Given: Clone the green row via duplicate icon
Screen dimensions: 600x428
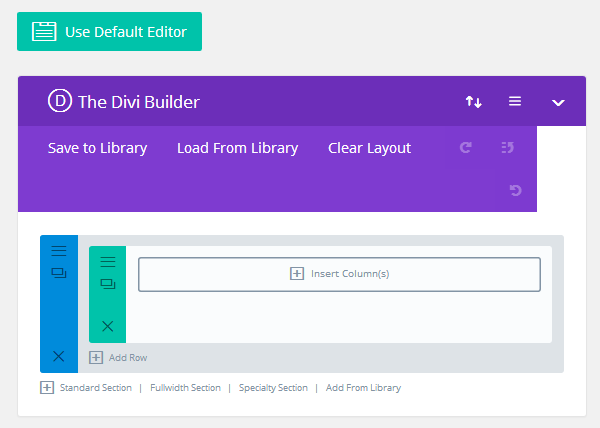Looking at the screenshot, I should click(x=108, y=284).
